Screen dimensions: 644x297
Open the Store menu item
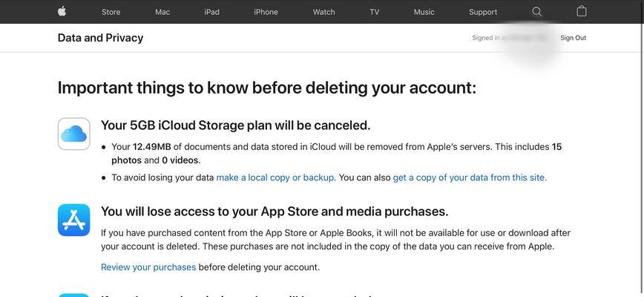111,12
